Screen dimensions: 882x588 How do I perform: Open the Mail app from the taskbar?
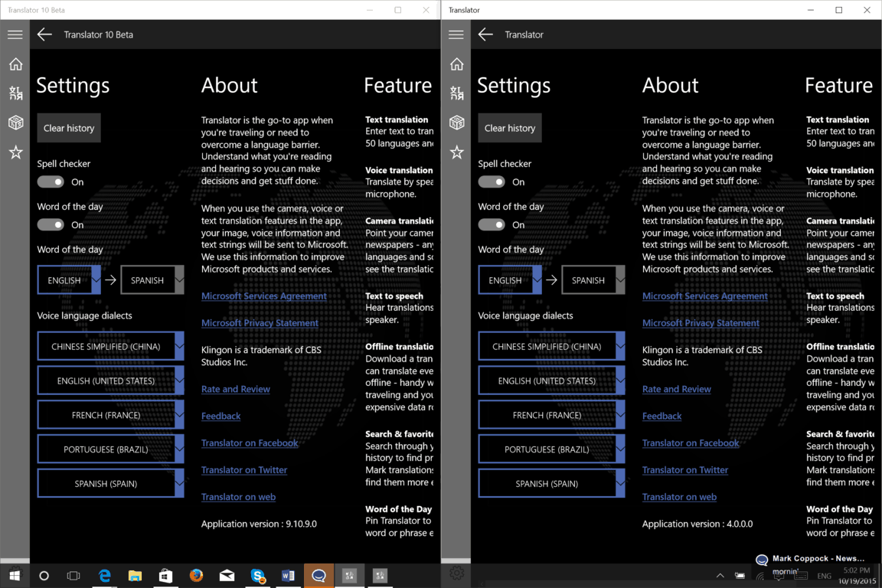pyautogui.click(x=227, y=576)
